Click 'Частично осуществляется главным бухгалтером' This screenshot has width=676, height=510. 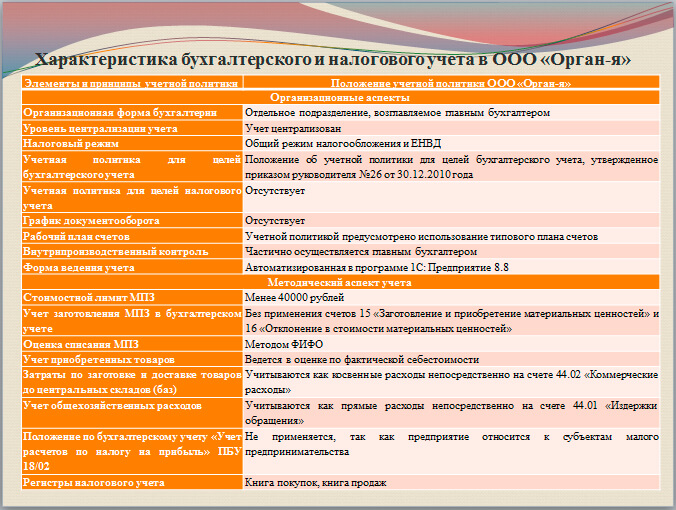point(361,251)
